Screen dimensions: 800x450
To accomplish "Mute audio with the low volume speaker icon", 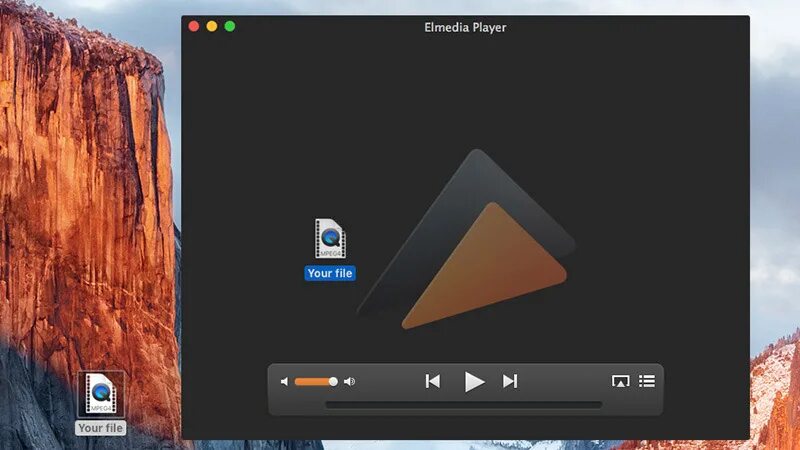I will click(285, 382).
